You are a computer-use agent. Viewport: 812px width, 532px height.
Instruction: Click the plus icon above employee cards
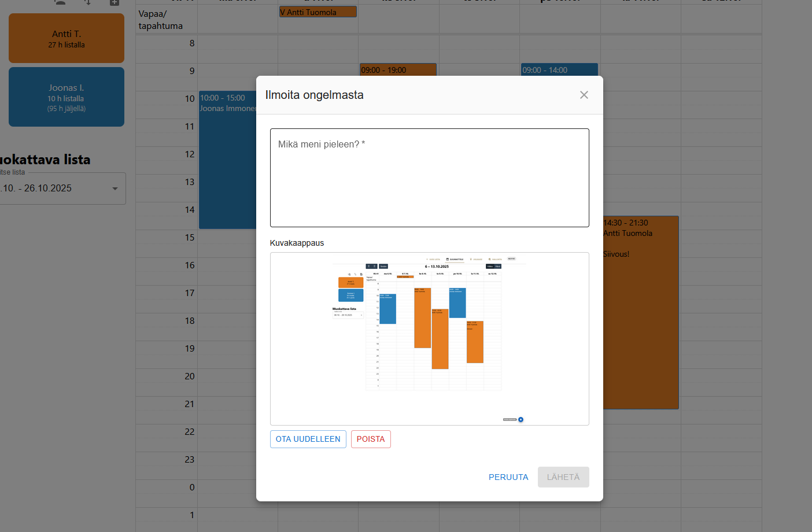pyautogui.click(x=115, y=2)
